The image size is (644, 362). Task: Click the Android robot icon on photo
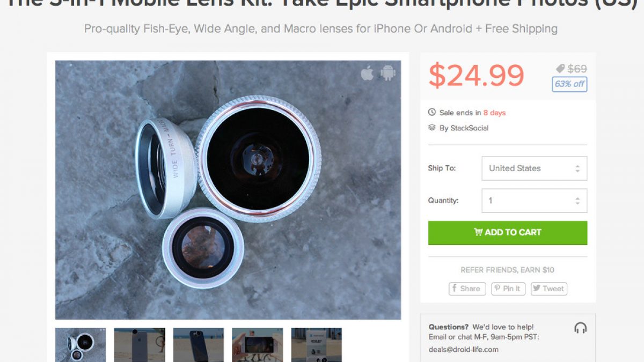point(388,73)
